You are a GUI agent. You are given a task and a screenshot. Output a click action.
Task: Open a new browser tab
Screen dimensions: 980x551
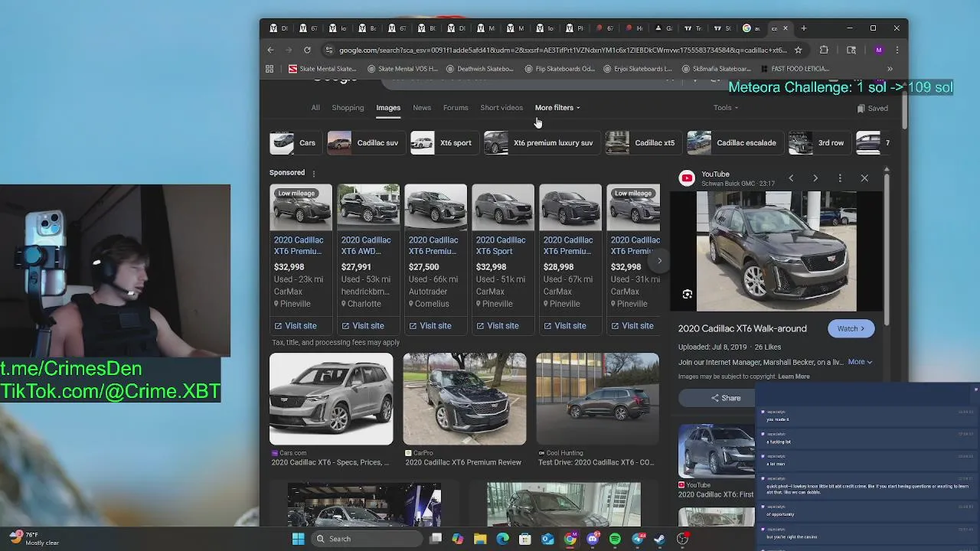(803, 28)
